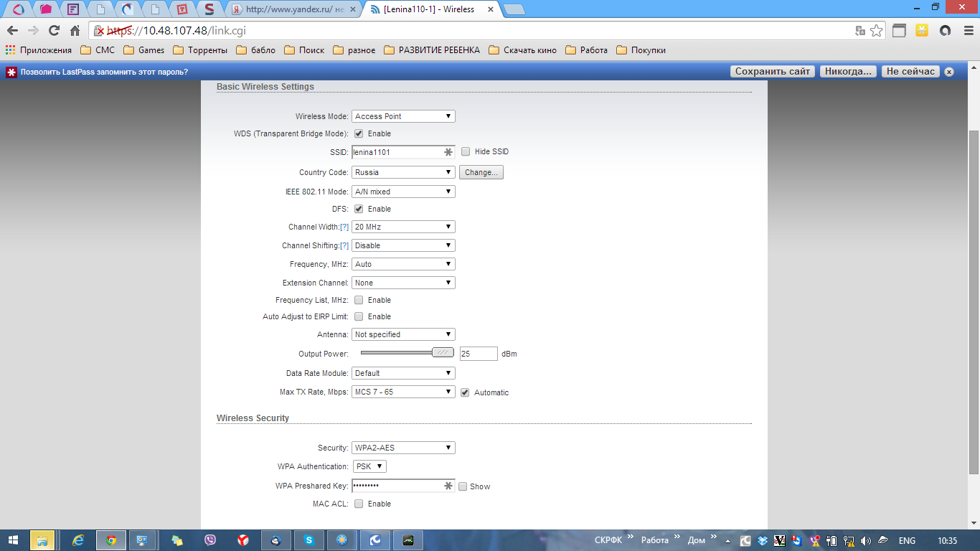Click the browser Reload page icon
The height and width of the screenshot is (551, 980).
tap(54, 31)
